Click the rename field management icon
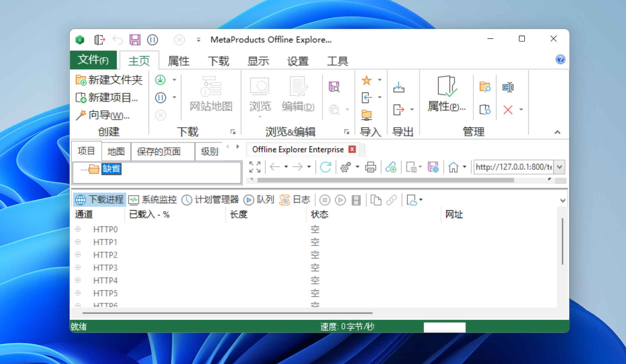 [508, 87]
